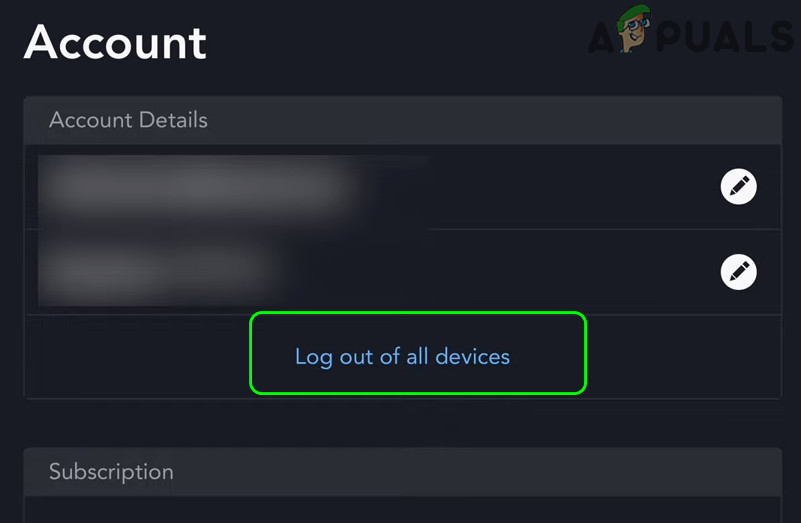The height and width of the screenshot is (523, 801).
Task: Click the top pencil edit icon
Action: pyautogui.click(x=738, y=186)
